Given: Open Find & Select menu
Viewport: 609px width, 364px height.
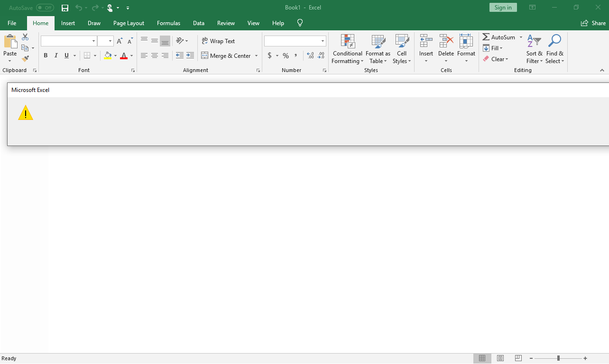Looking at the screenshot, I should pyautogui.click(x=554, y=49).
